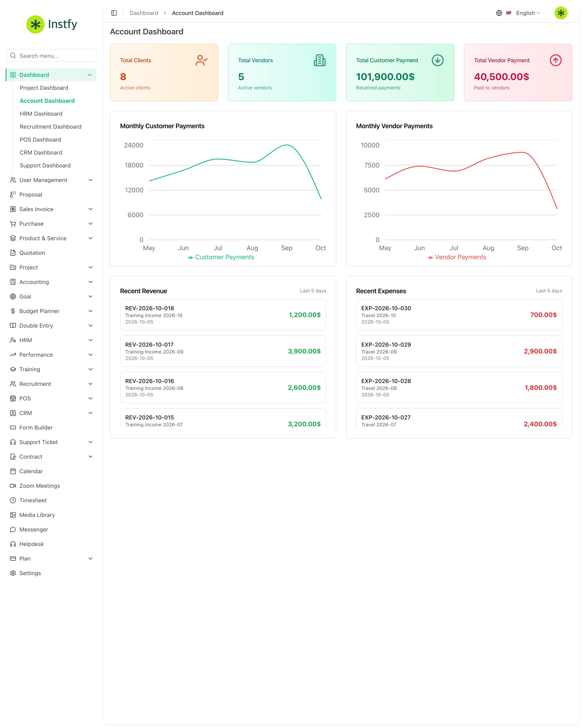Toggle Vendor Payments legend series
The height and width of the screenshot is (728, 582).
click(x=457, y=257)
